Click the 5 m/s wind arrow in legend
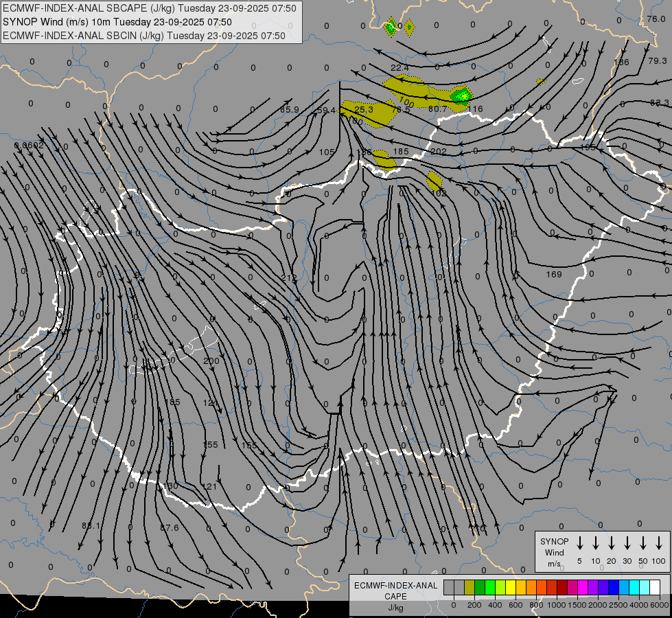This screenshot has width=672, height=618. click(580, 543)
